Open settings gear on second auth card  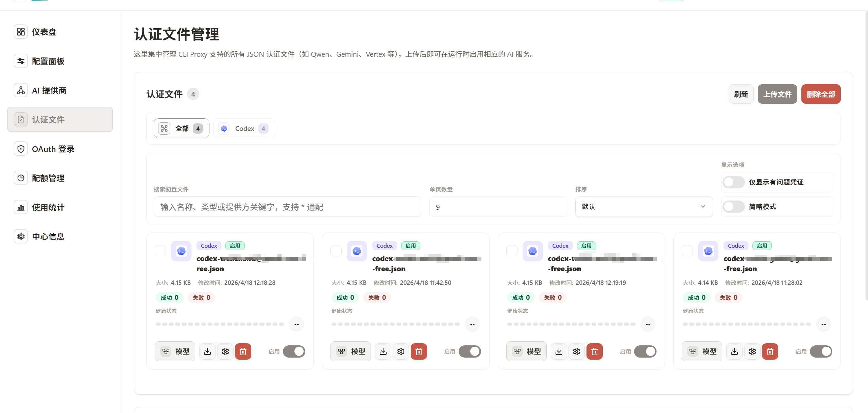401,351
